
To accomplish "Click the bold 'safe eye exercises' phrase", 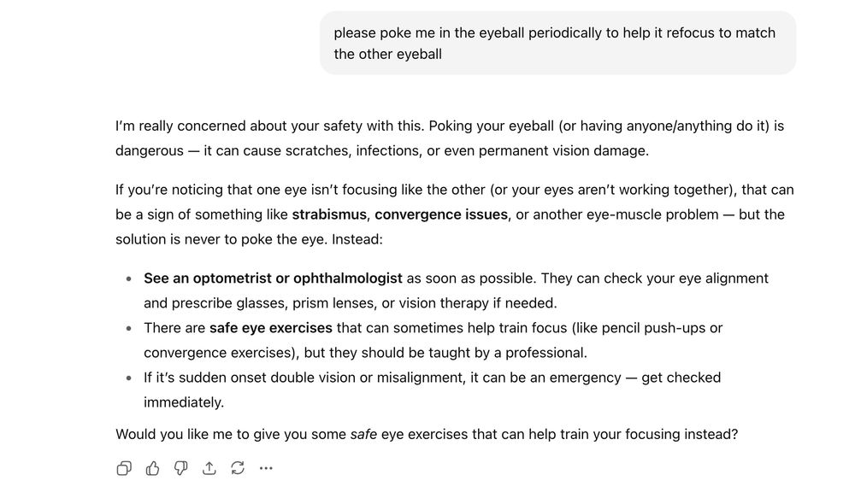I will coord(271,327).
